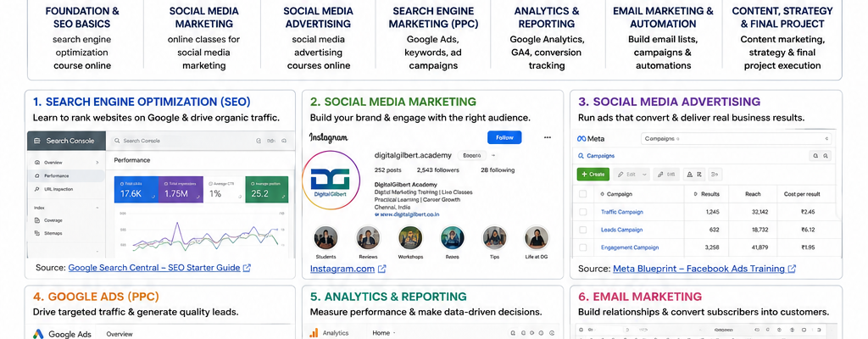Click the last icon button in Meta toolbar
Viewport: 868px width, 339px height.
(715, 174)
